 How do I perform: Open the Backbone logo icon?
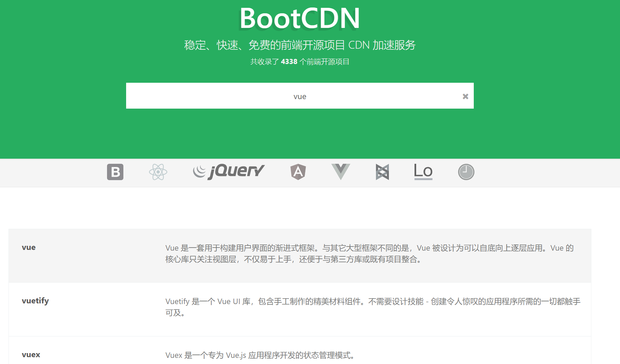382,172
